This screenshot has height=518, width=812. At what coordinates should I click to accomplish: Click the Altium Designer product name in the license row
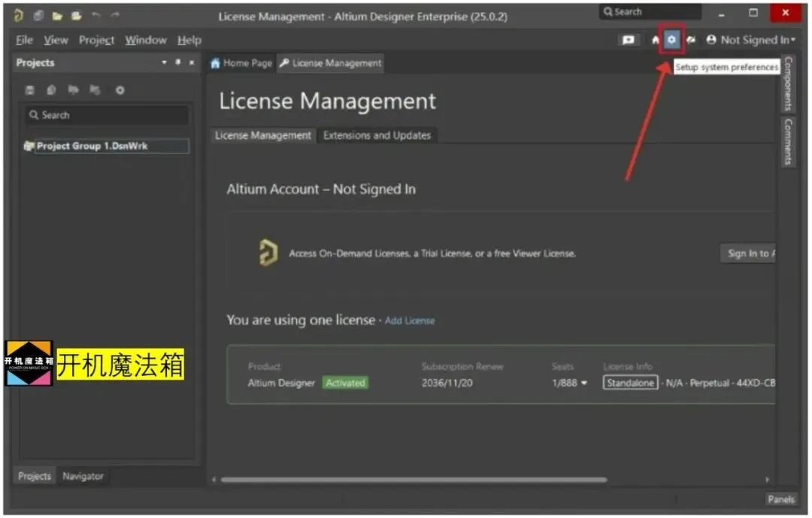[281, 383]
